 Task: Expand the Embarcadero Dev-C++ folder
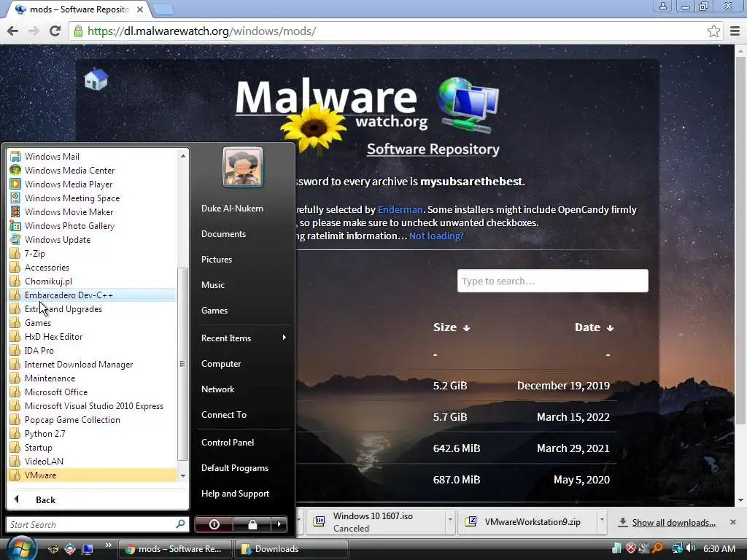[93, 295]
